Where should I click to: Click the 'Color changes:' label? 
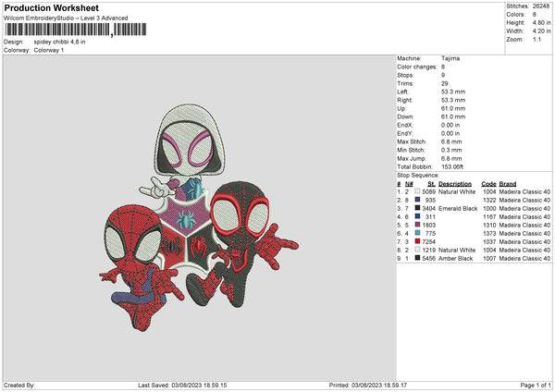point(417,67)
